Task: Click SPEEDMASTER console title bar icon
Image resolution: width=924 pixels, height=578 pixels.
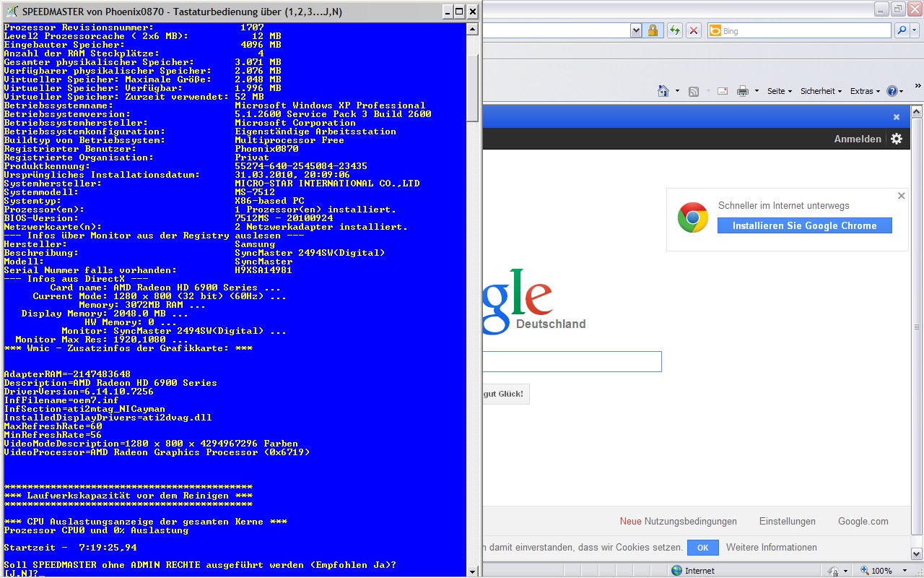Action: pos(12,11)
